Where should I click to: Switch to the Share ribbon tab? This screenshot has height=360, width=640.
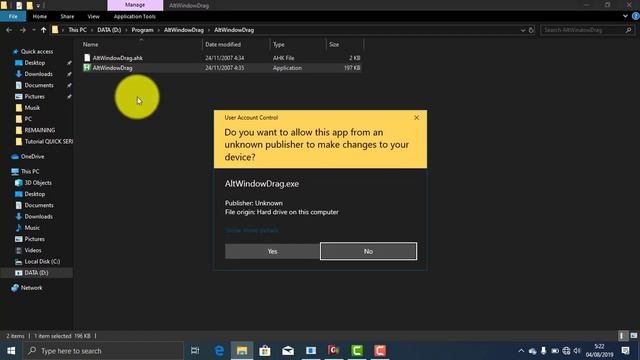click(x=67, y=16)
